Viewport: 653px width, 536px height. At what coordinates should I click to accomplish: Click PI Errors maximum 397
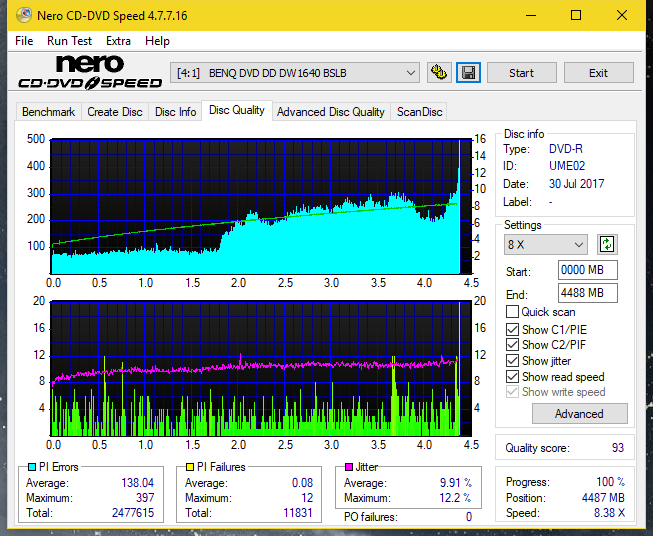[145, 498]
